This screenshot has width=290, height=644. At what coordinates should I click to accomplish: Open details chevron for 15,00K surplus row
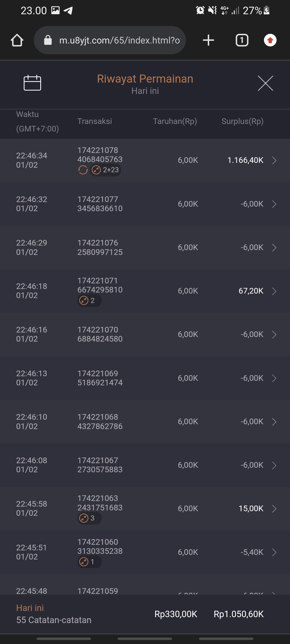tap(274, 509)
